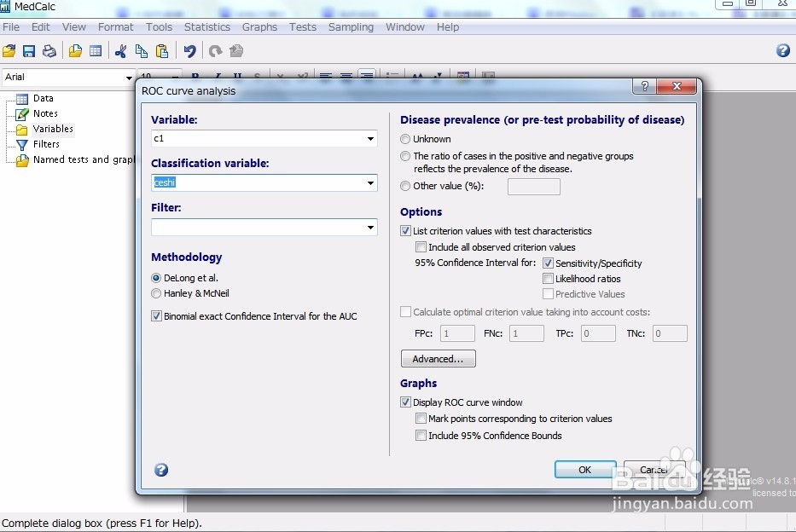Open the Graphs menu
Viewport: 796px width, 532px height.
pyautogui.click(x=259, y=27)
